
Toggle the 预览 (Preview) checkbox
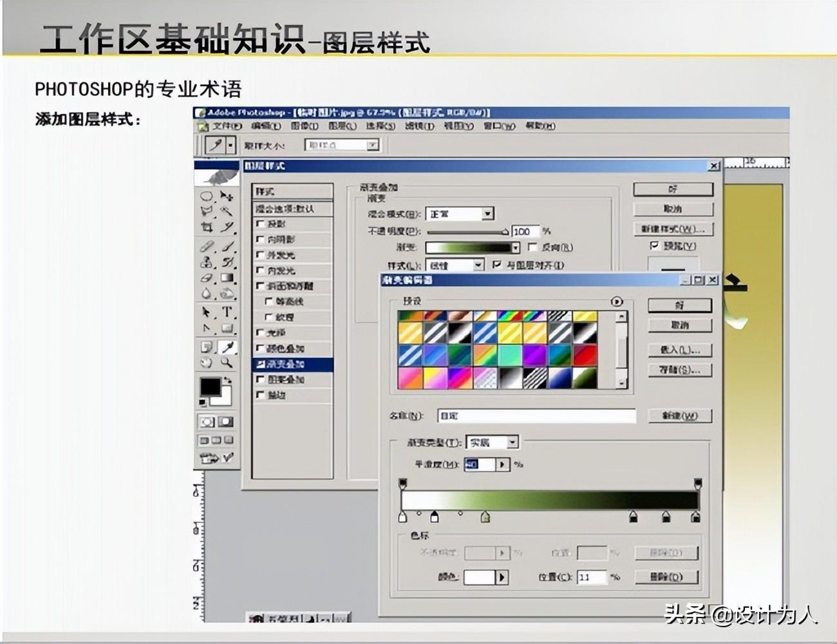pyautogui.click(x=655, y=245)
